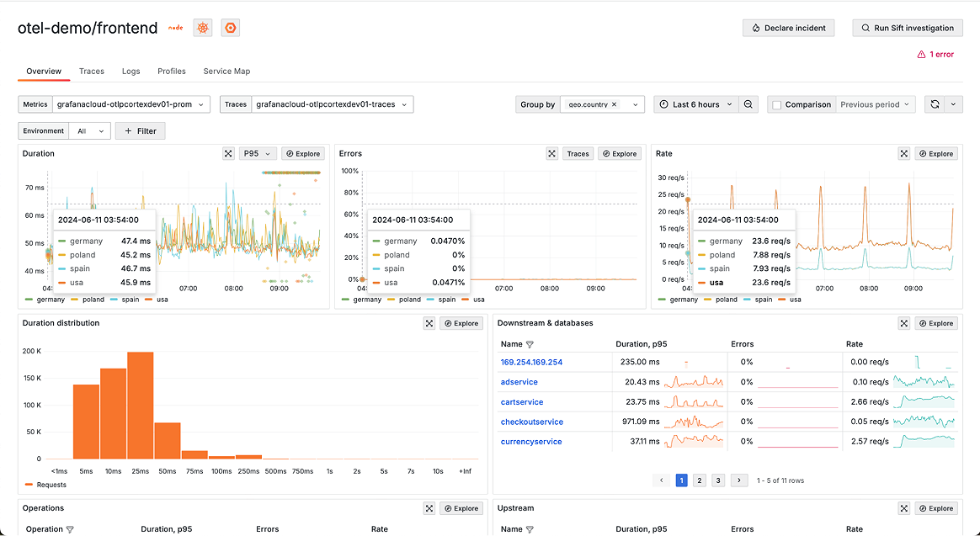Refresh the dashboard data
The height and width of the screenshot is (536, 980).
[935, 103]
